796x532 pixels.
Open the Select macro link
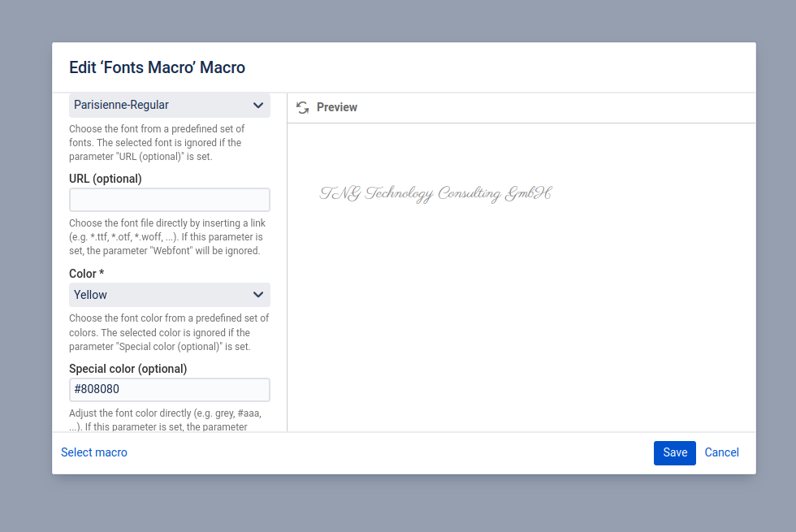(94, 452)
